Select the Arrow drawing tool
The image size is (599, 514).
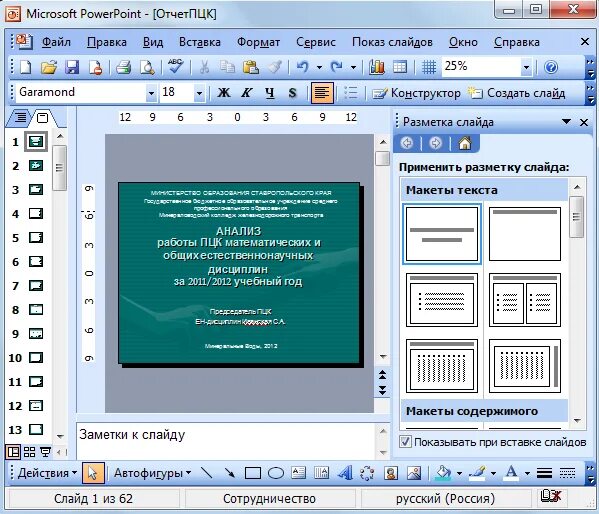pos(230,473)
